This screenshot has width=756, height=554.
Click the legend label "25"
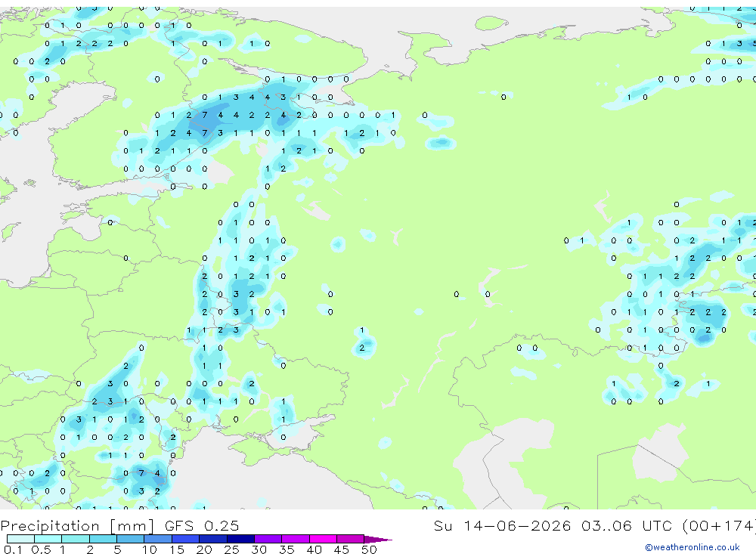coord(231,549)
